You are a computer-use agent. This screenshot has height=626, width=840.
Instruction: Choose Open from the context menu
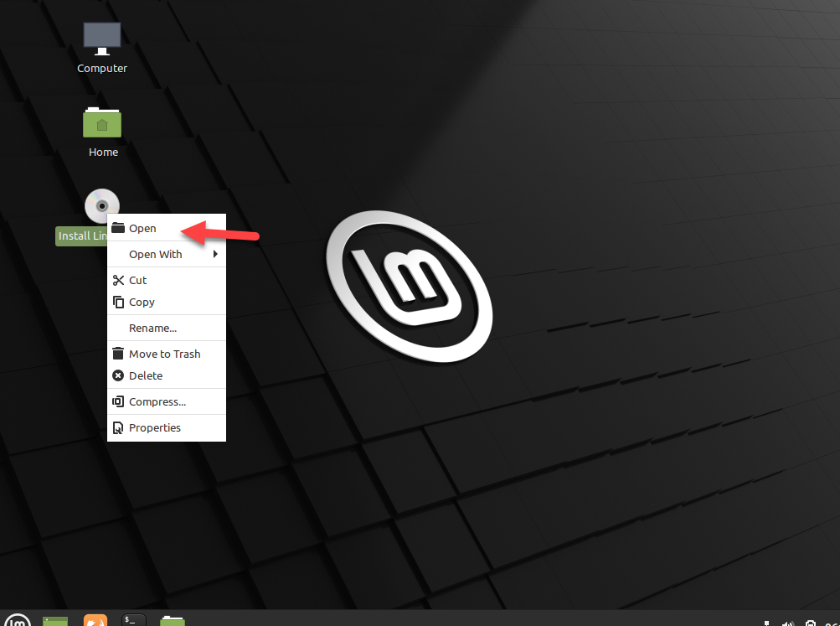142,229
